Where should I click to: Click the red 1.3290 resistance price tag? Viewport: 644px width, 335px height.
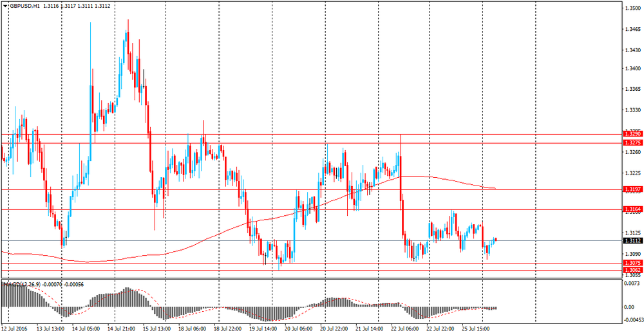tap(632, 134)
